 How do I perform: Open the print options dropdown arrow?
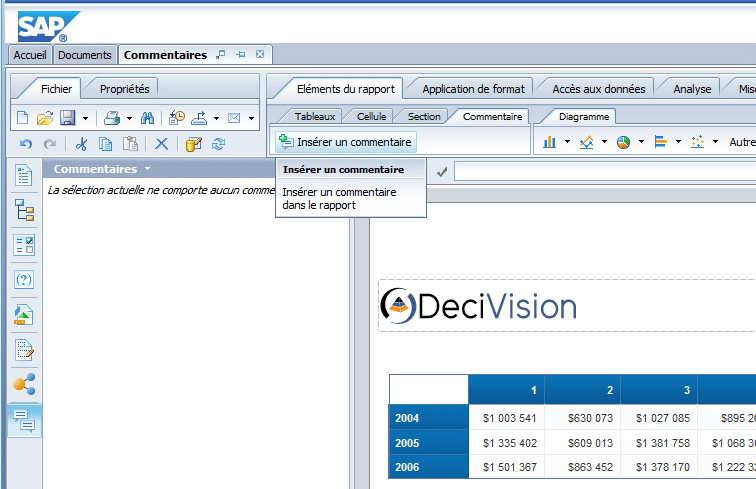[129, 118]
